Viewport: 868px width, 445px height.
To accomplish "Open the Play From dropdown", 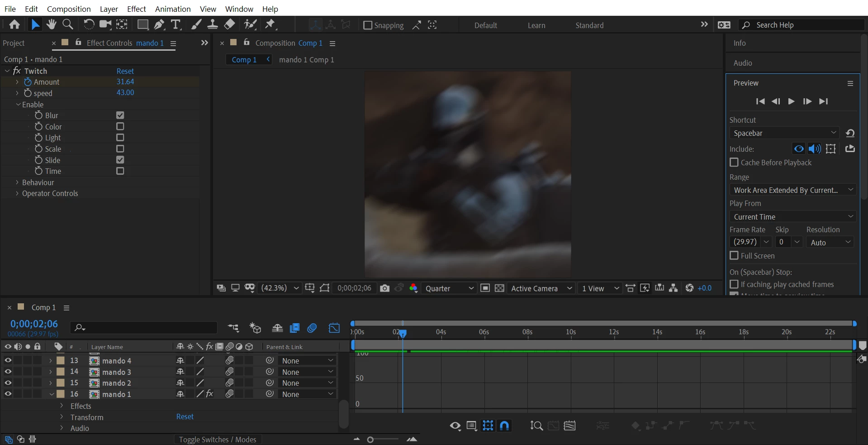I will click(793, 217).
